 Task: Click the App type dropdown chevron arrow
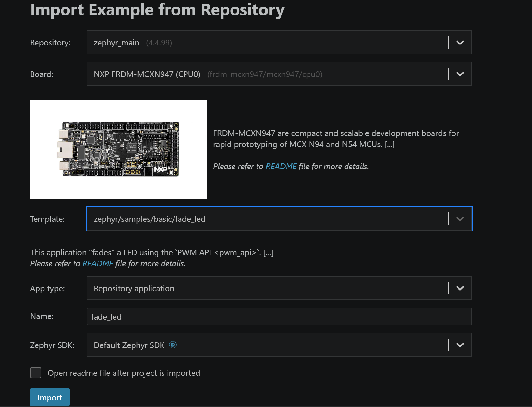(460, 288)
